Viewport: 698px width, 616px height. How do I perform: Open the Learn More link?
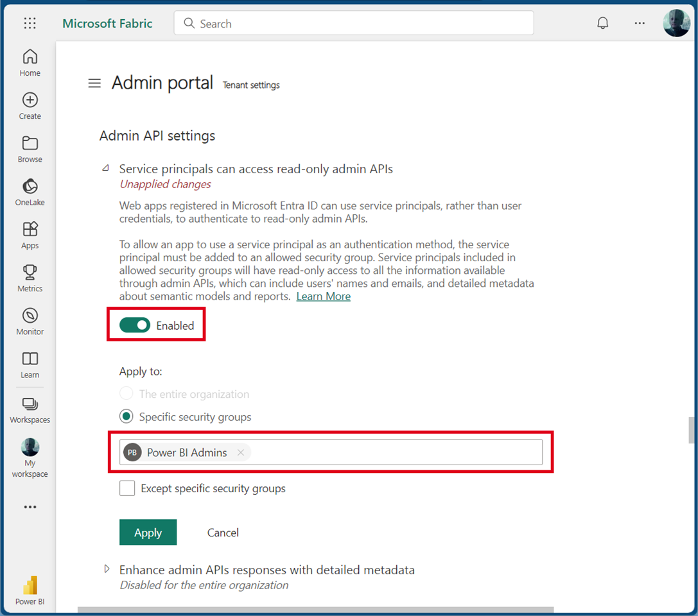tap(323, 296)
